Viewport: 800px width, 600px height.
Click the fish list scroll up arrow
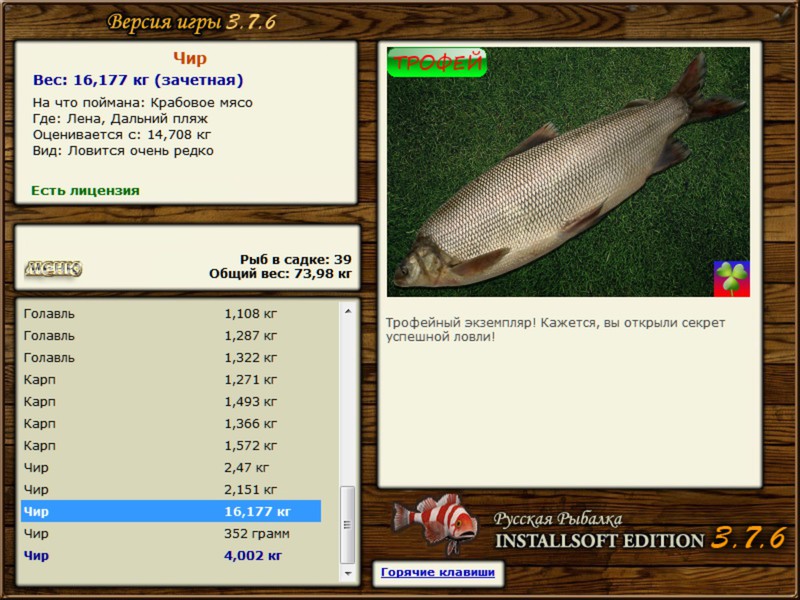tap(348, 311)
